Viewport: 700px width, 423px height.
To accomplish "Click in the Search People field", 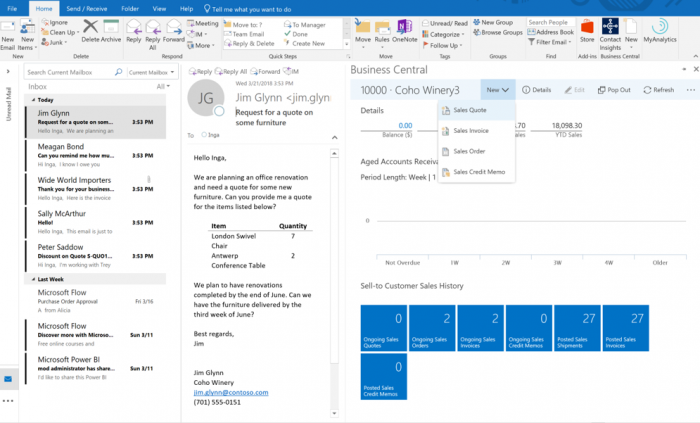I will (551, 22).
